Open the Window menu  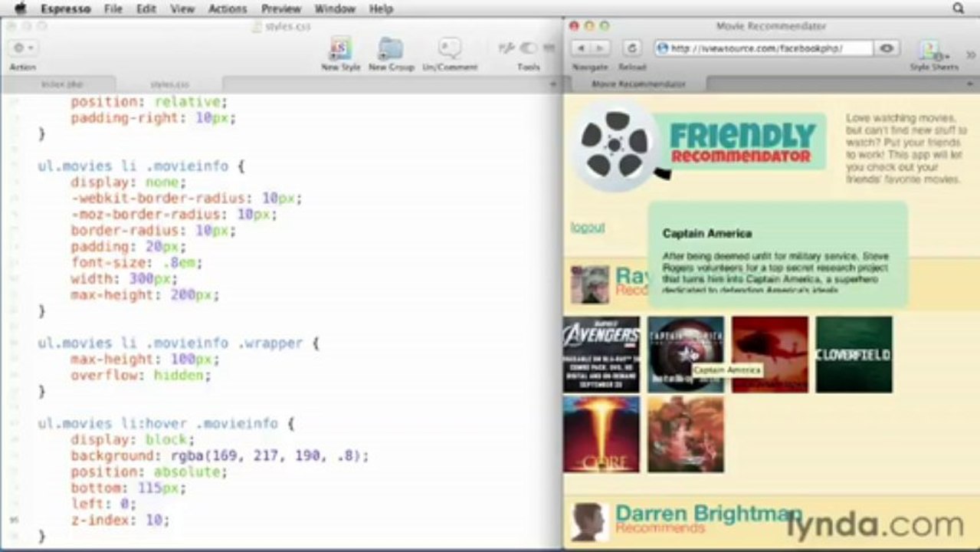point(335,8)
